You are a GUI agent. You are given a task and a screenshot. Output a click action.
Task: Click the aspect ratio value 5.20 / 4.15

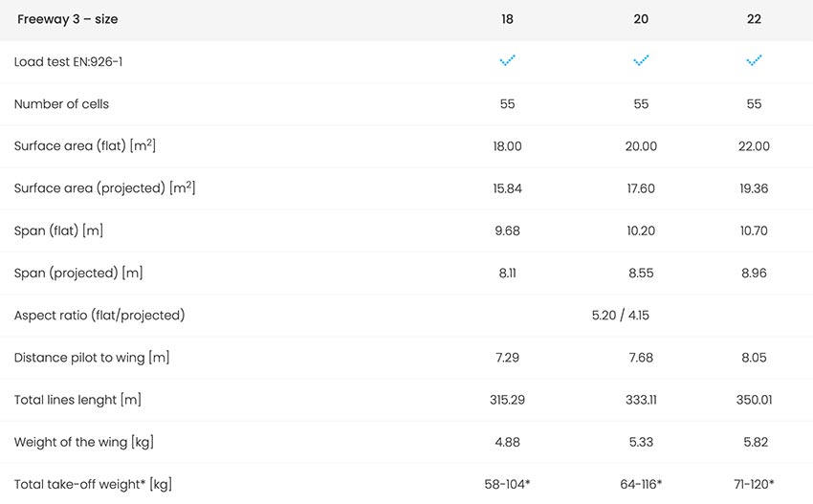coord(621,316)
